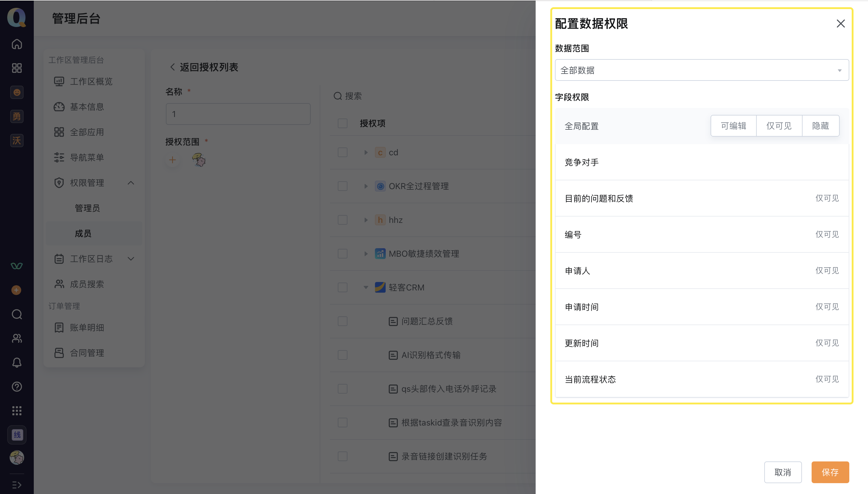Viewport: 868px width, 494px height.
Task: Expand the cd tree row
Action: tap(366, 152)
